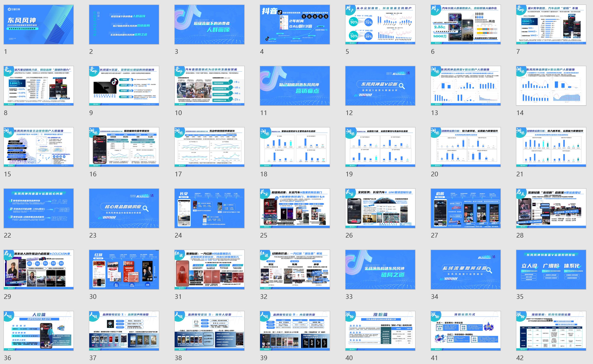Select slide 42 涨粉策略 阶段性涨粉运营

coord(551,331)
